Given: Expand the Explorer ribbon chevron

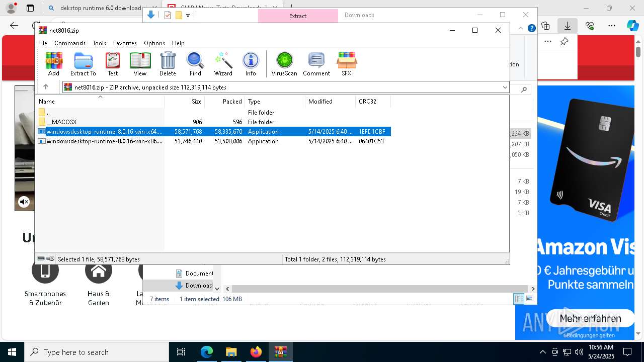Looking at the screenshot, I should coord(522,29).
